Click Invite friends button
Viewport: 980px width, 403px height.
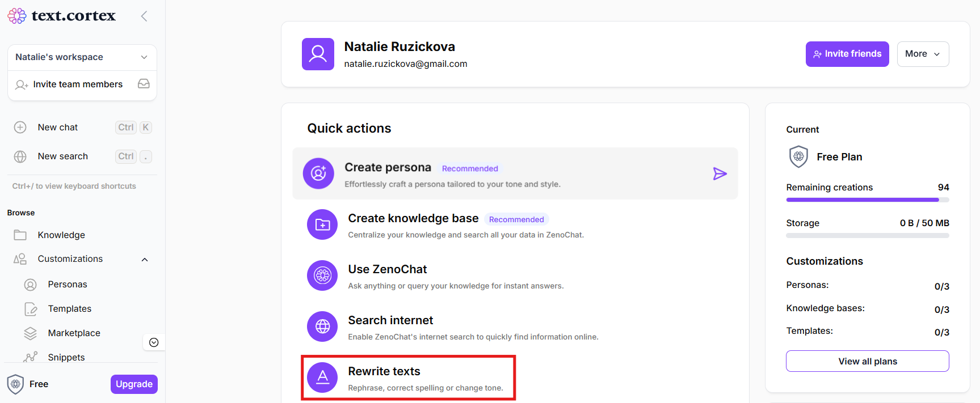coord(847,54)
